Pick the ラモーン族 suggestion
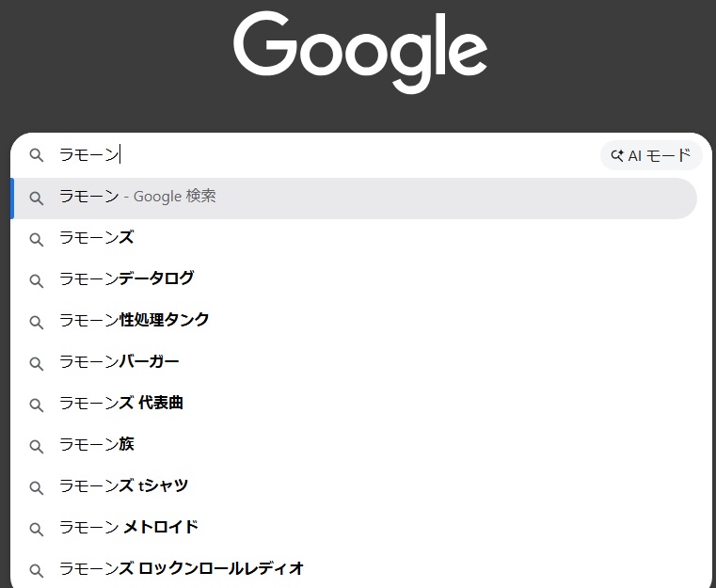The height and width of the screenshot is (588, 716). (x=96, y=446)
